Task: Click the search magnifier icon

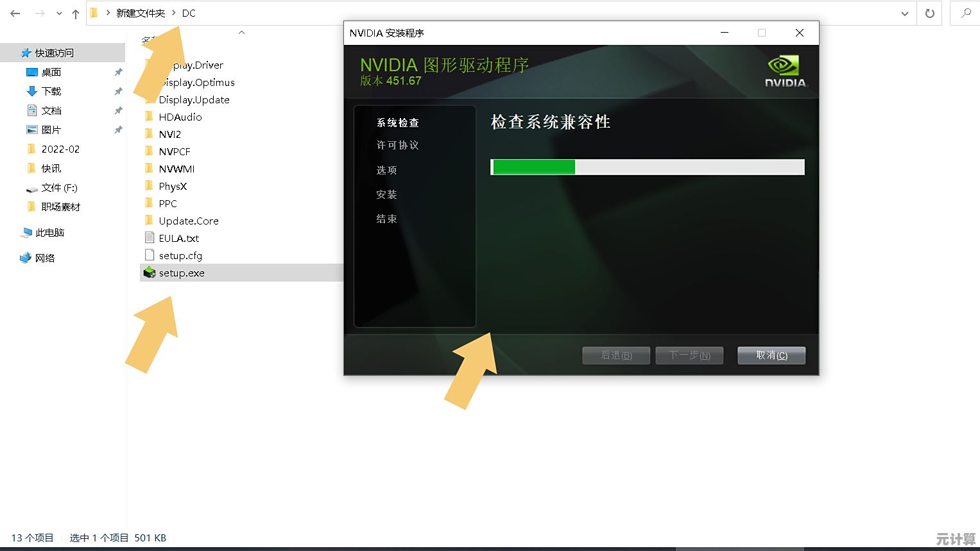Action: (x=965, y=13)
